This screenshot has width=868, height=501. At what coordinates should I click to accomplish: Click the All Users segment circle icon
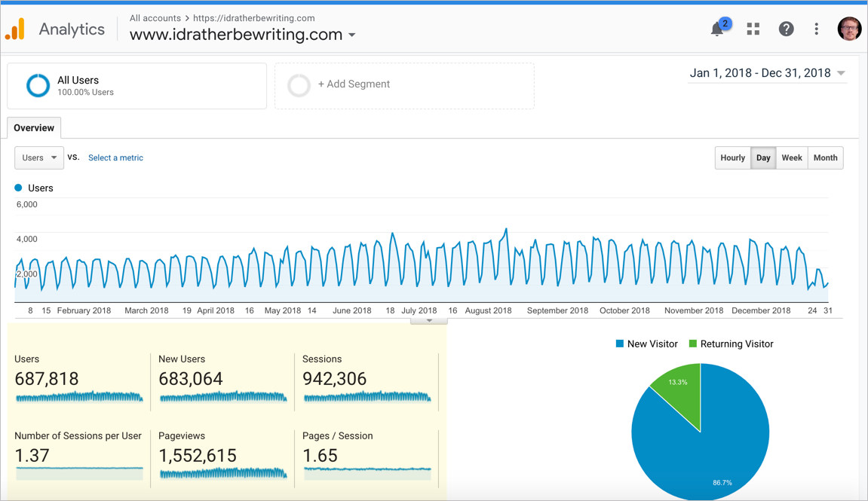(38, 86)
